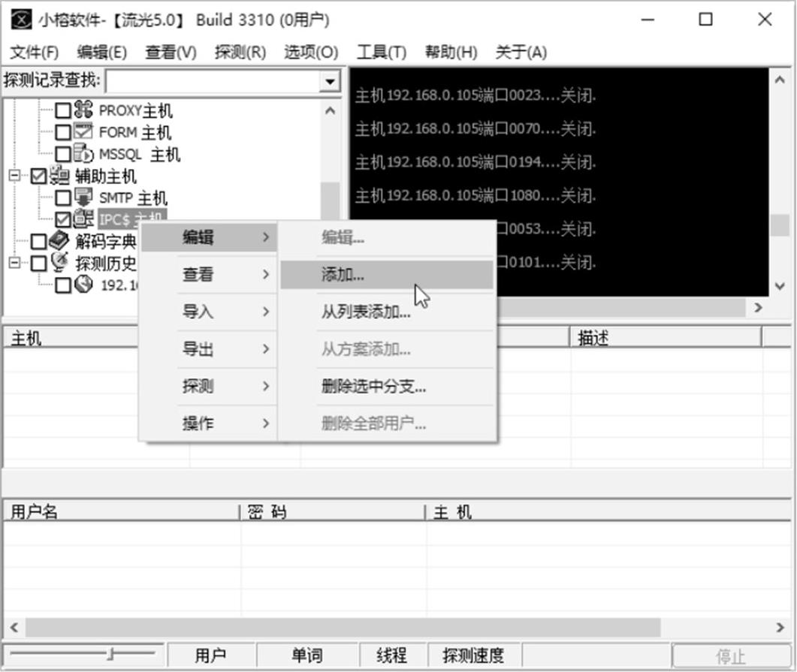Click the 描述 column header
797x672 pixels.
[666, 338]
